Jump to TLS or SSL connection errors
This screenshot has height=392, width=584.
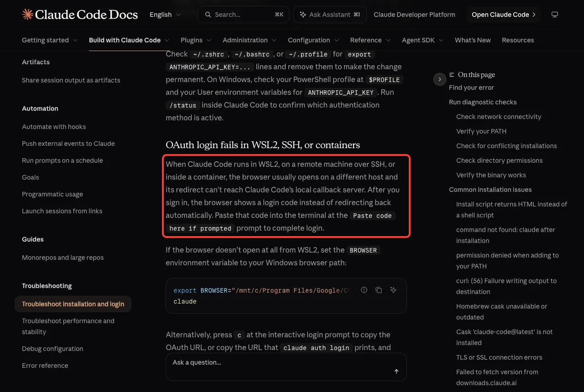498,357
